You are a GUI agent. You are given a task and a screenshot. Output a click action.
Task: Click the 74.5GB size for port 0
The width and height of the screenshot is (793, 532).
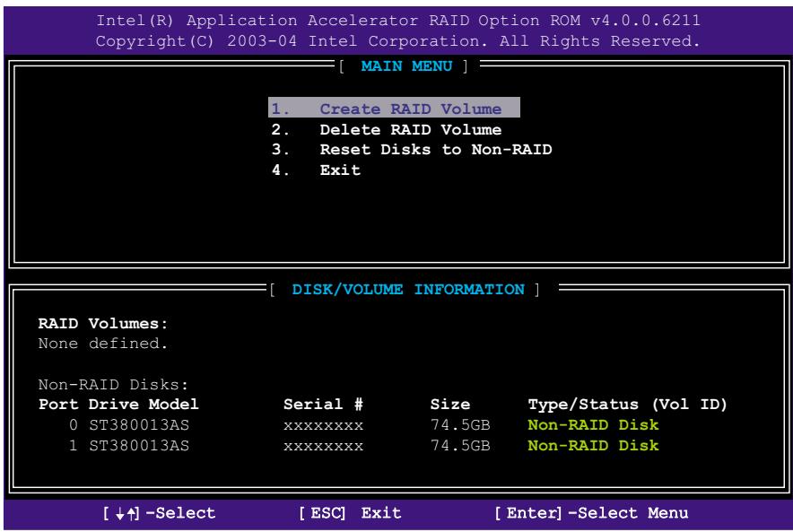[460, 424]
